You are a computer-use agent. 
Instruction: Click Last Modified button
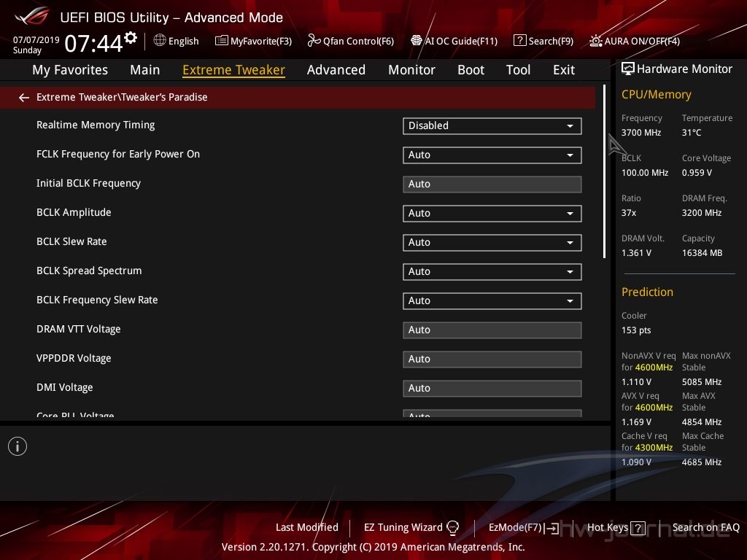(307, 527)
